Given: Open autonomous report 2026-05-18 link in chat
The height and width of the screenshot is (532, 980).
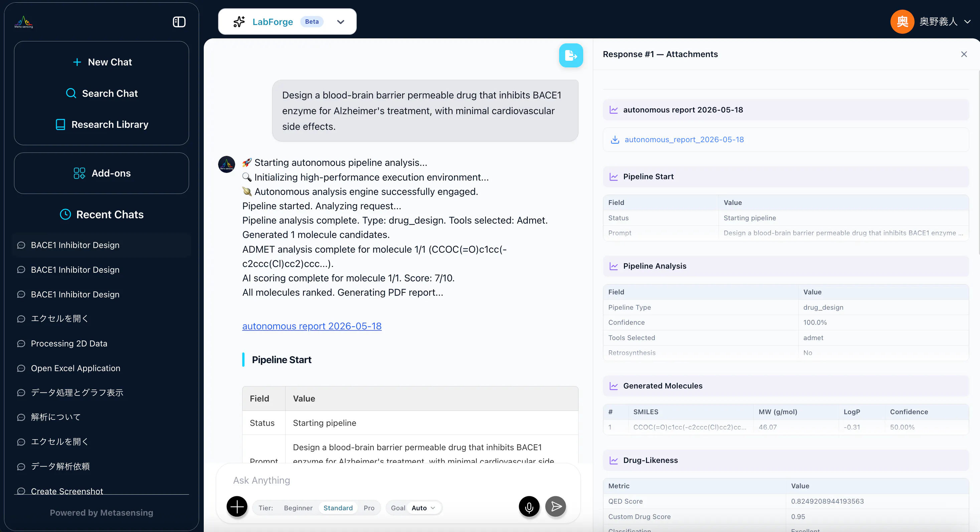Looking at the screenshot, I should click(312, 326).
